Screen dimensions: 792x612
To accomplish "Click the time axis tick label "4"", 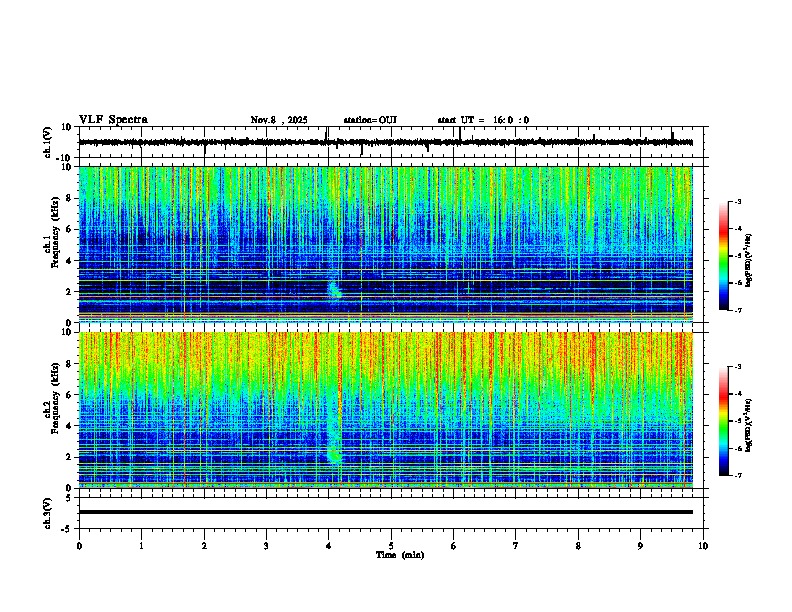I will click(x=329, y=546).
